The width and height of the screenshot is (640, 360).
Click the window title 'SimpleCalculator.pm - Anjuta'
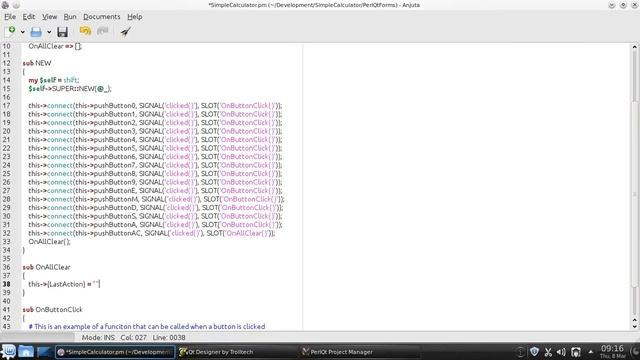click(314, 5)
